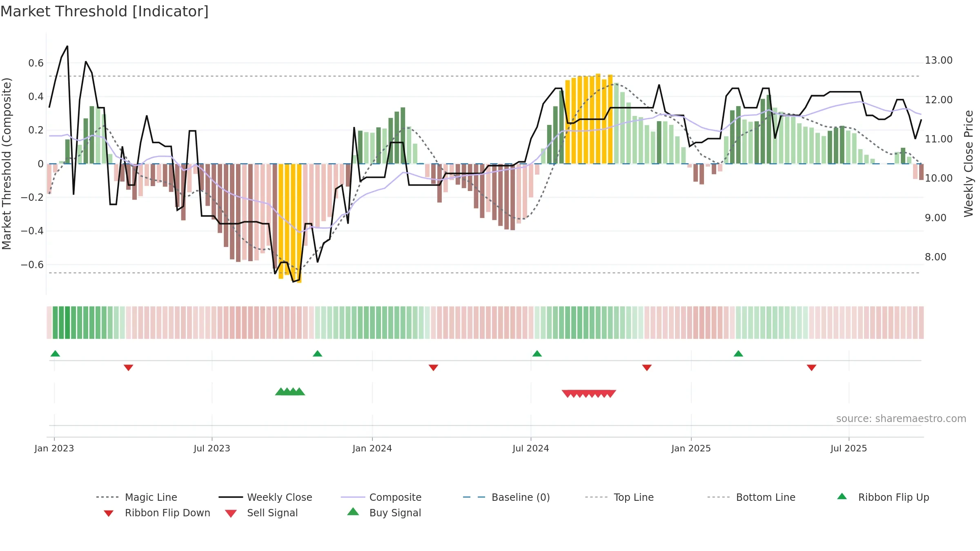
Task: Select the ribbon flip up marker just after Jul 2024
Action: 537,353
